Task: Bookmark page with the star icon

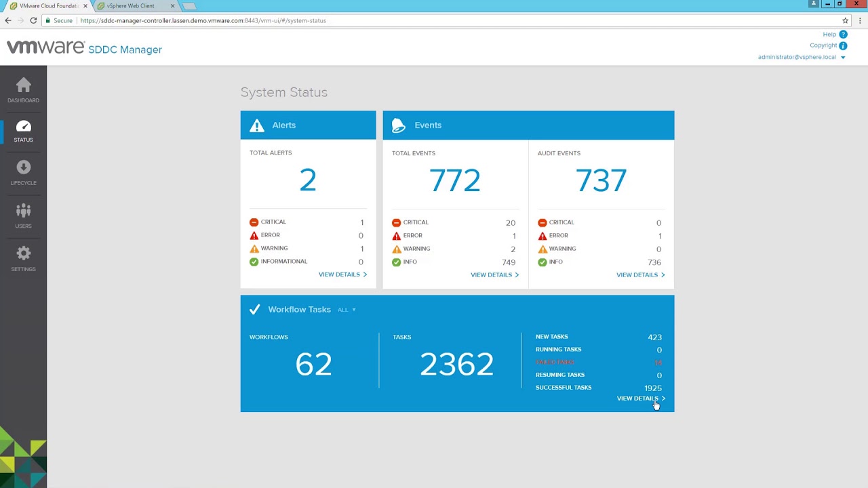Action: [845, 20]
